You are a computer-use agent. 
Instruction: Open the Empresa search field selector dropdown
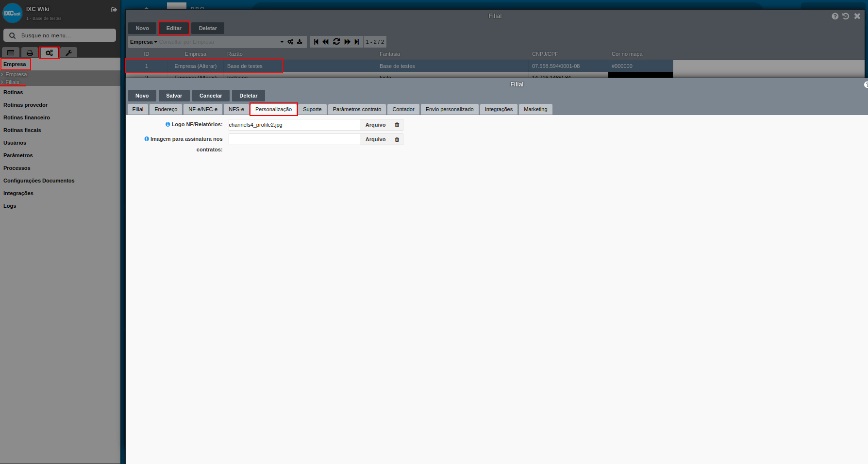tap(144, 42)
